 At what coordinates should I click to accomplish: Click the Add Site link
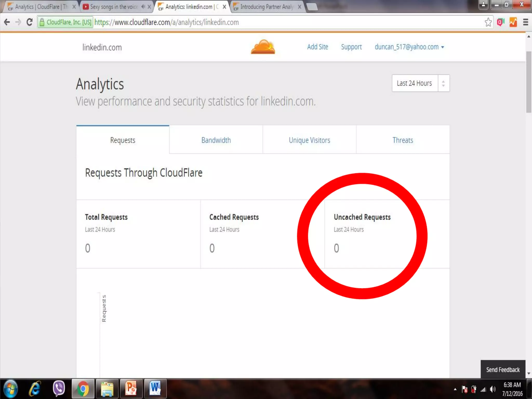(x=317, y=47)
